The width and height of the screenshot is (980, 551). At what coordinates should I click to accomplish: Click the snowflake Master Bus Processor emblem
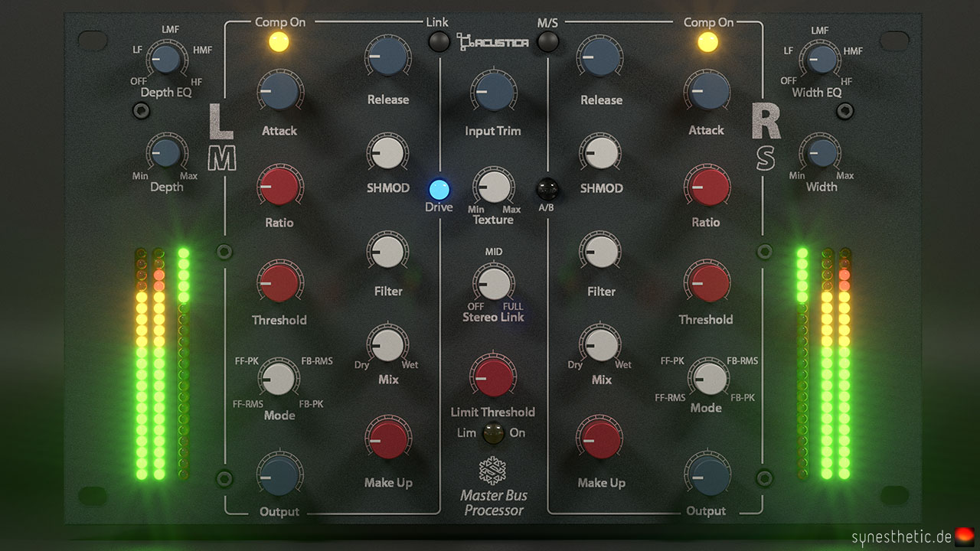coord(492,470)
